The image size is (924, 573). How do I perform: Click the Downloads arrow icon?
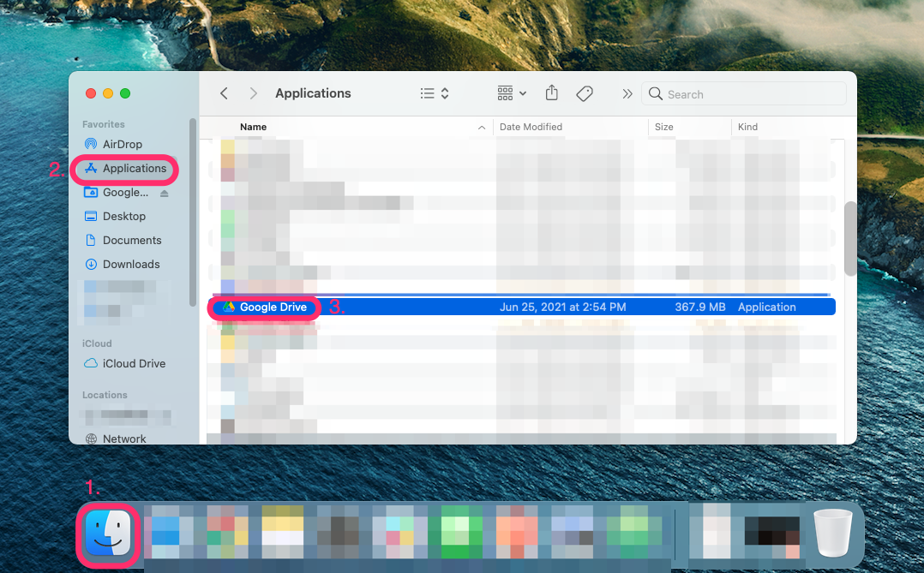point(91,264)
